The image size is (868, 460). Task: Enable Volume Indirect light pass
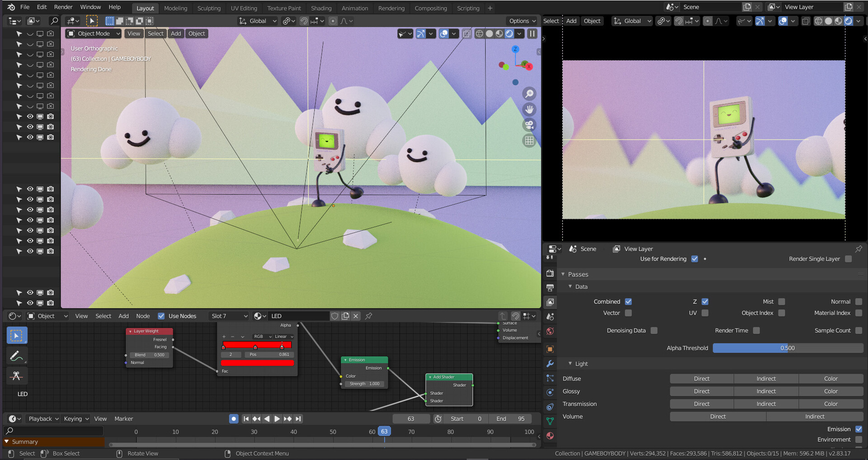click(x=815, y=417)
